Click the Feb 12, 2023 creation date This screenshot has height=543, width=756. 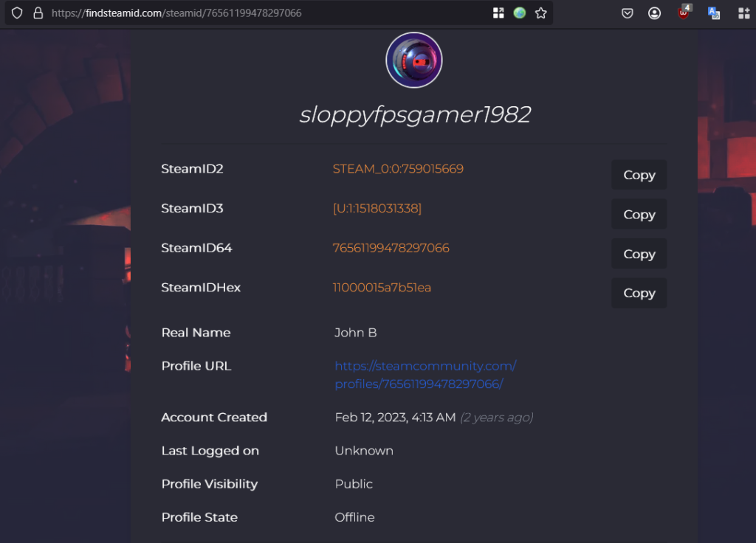coord(396,418)
